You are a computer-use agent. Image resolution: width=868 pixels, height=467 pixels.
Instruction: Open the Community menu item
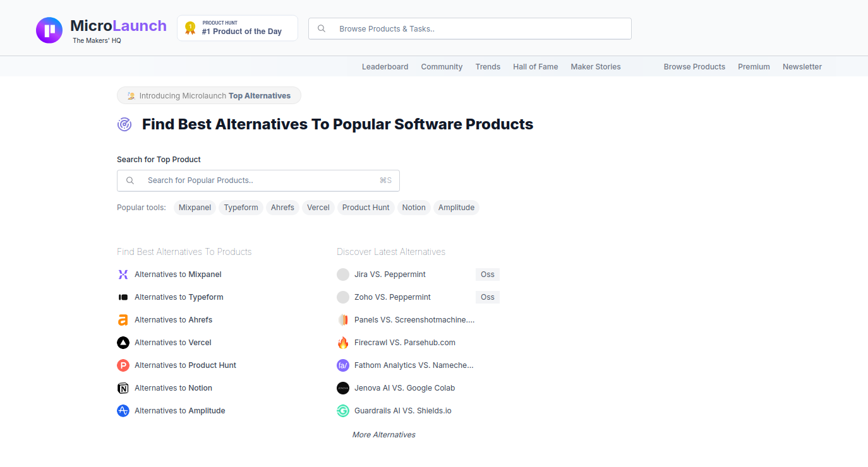point(442,67)
